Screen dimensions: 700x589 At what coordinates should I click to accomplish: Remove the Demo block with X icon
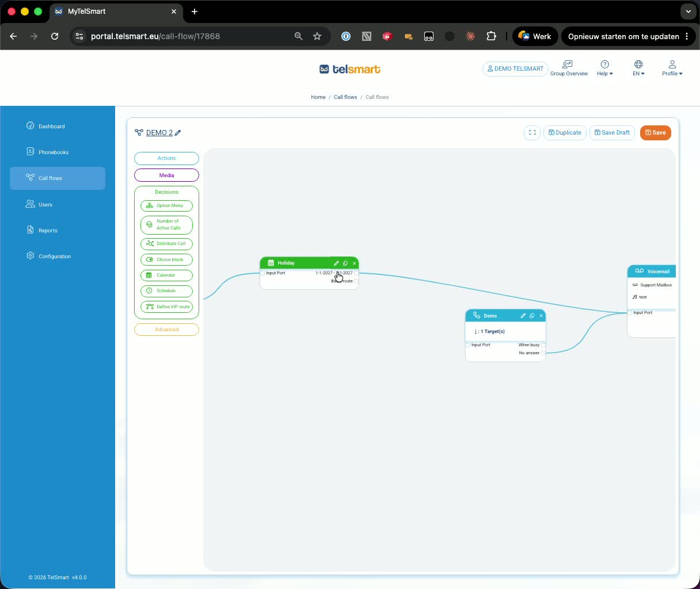pyautogui.click(x=541, y=315)
